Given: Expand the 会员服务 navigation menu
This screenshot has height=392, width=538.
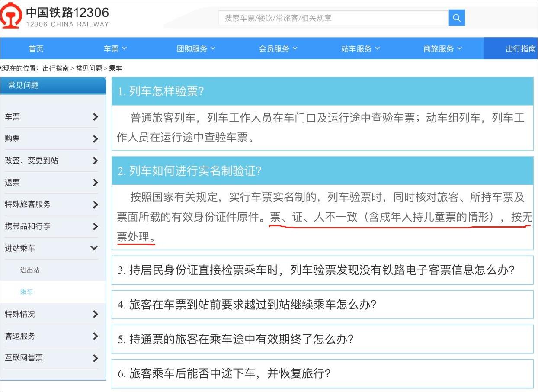Looking at the screenshot, I should [x=278, y=49].
